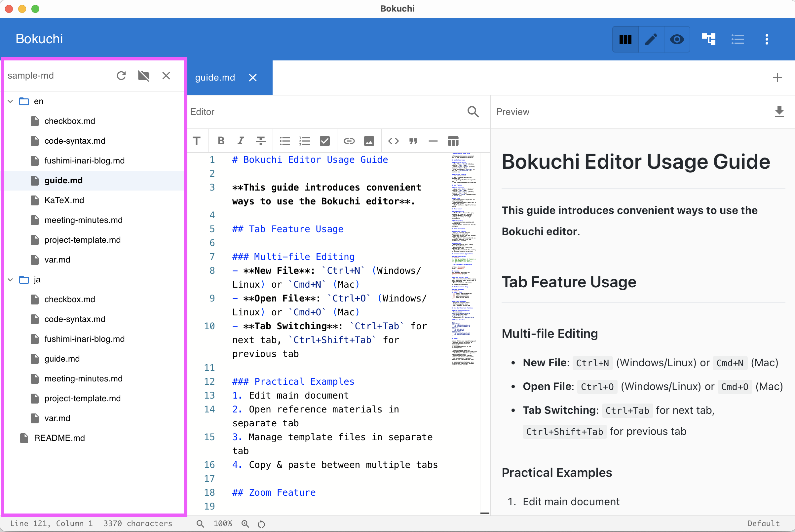Switch to split view mode
Image resolution: width=795 pixels, height=532 pixels.
pos(625,39)
